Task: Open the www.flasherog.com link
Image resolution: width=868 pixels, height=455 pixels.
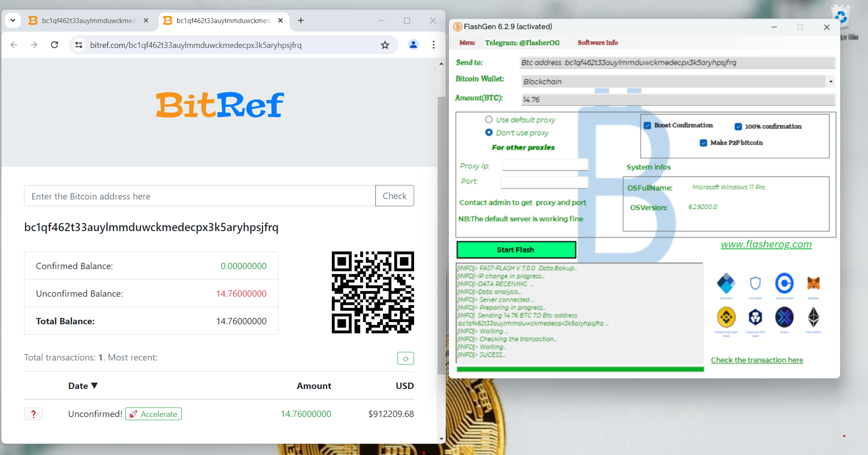Action: tap(766, 244)
